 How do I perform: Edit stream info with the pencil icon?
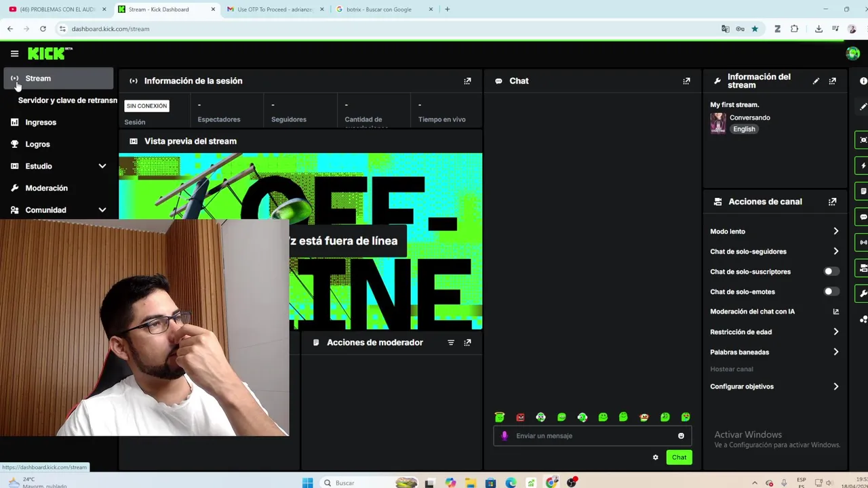click(816, 81)
